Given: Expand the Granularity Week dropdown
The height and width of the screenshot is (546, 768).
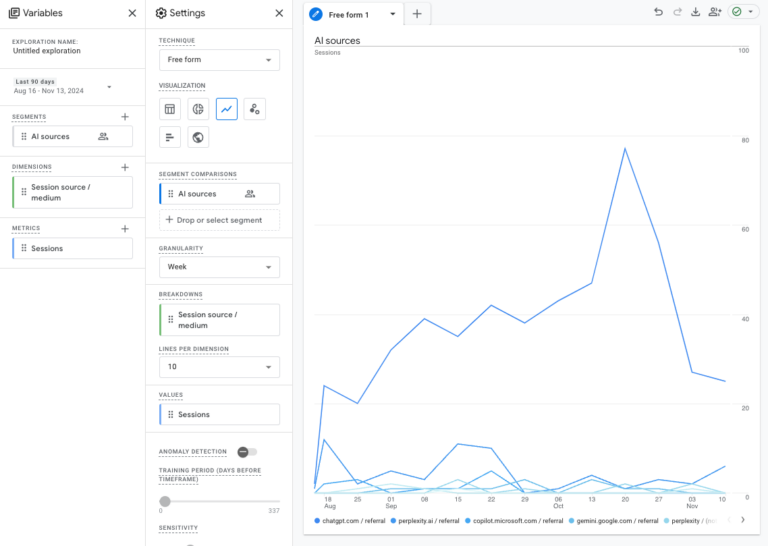Looking at the screenshot, I should tap(219, 267).
